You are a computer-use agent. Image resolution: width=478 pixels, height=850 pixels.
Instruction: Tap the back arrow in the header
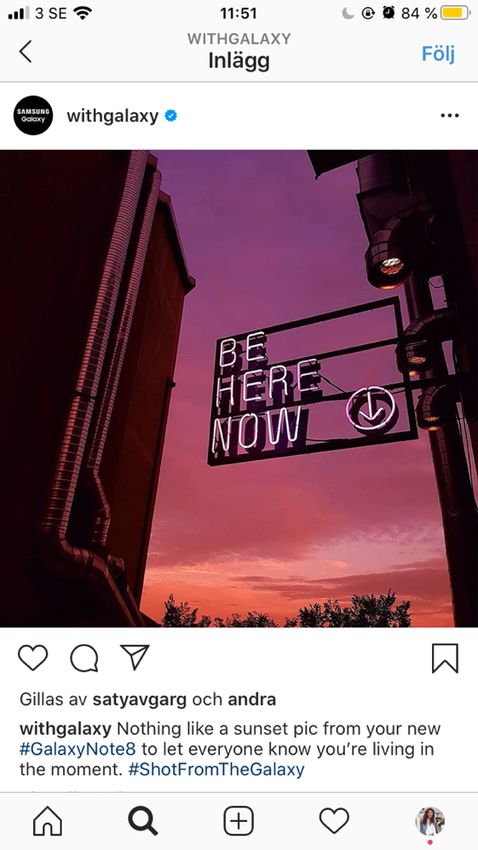point(25,51)
